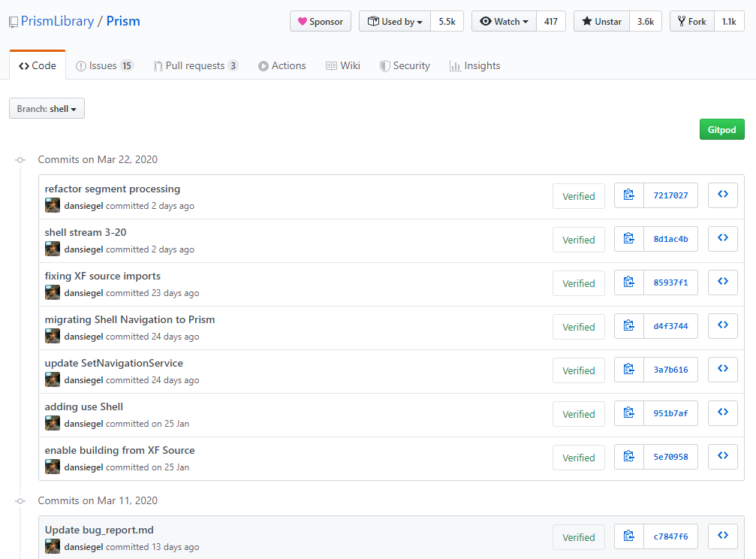Browse repository at commit 85937f1
This screenshot has width=756, height=559.
723,282
